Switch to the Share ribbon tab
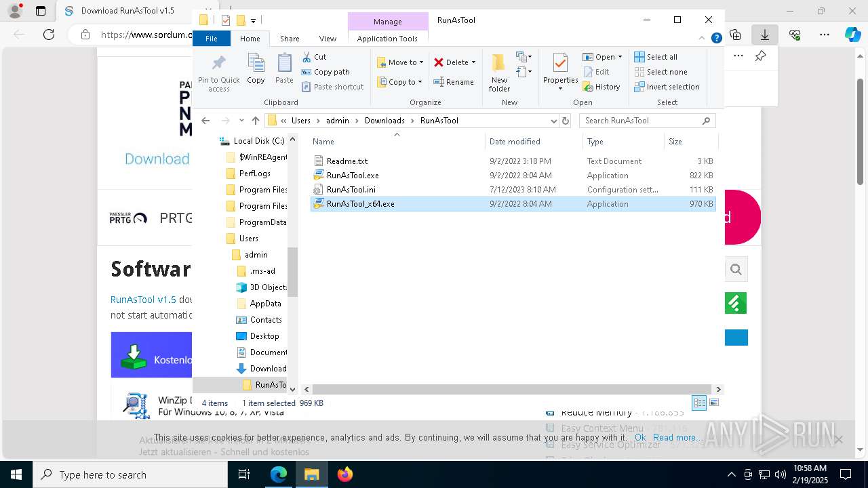Image resolution: width=868 pixels, height=488 pixels. [290, 39]
